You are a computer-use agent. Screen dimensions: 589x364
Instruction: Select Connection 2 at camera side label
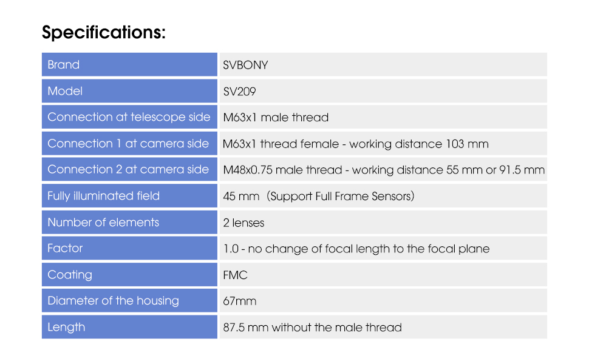(128, 170)
